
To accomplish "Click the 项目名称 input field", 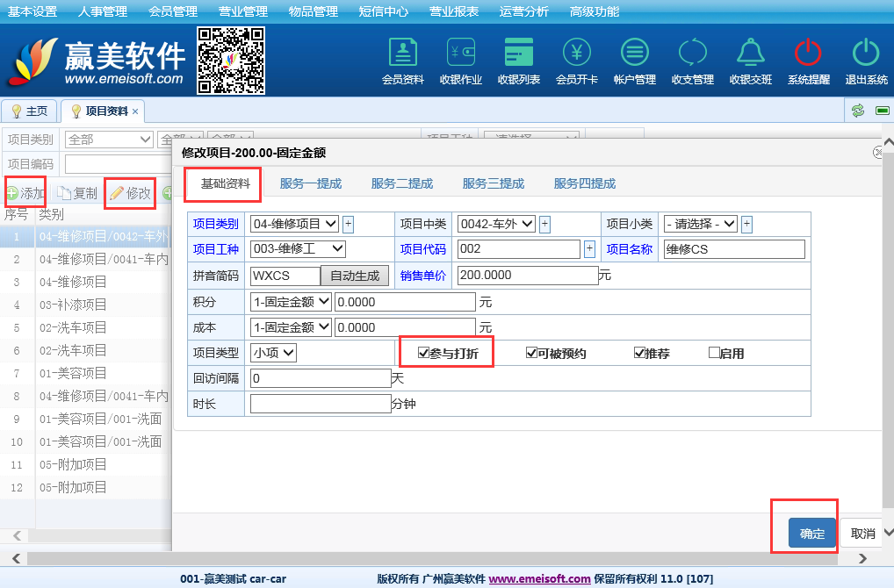I will click(734, 249).
